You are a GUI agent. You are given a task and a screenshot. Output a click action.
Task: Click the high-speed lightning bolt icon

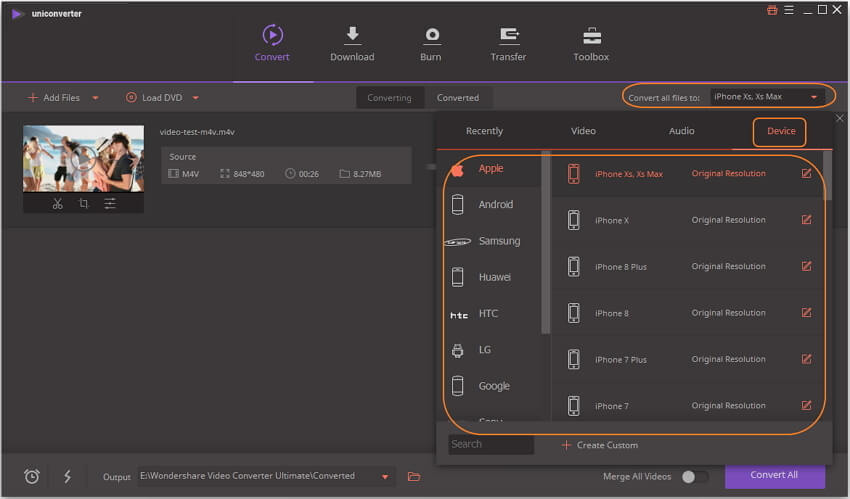click(x=67, y=476)
